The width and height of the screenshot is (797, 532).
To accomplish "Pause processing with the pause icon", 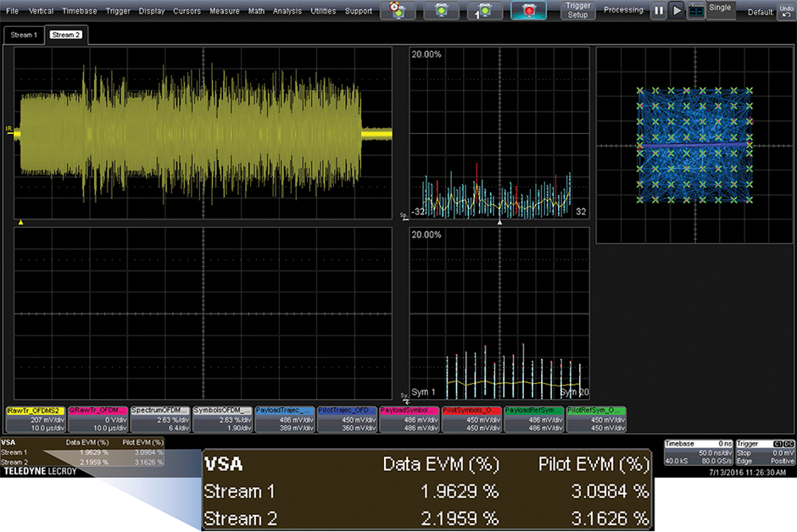I will click(658, 11).
